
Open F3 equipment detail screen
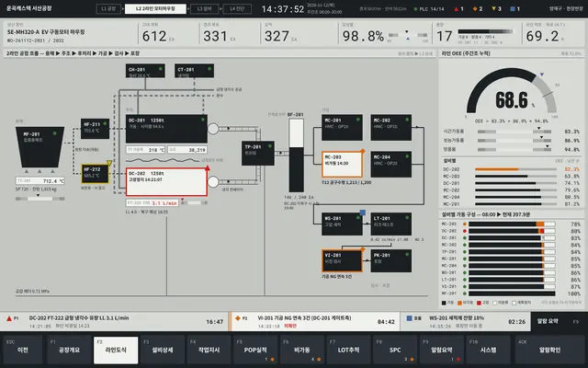tap(163, 350)
